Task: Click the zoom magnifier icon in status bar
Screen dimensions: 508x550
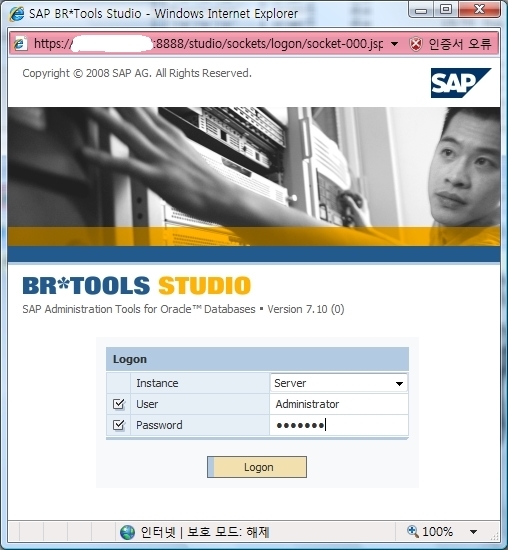Action: coord(413,531)
